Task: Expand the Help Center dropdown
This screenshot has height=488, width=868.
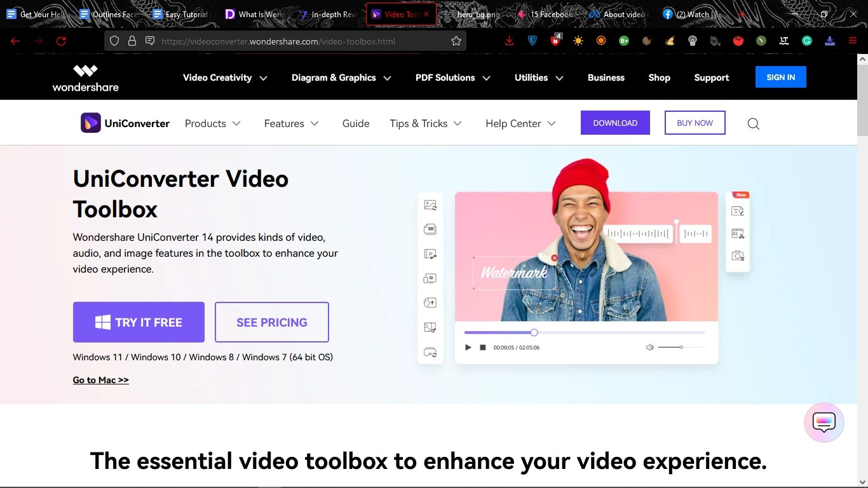Action: pyautogui.click(x=520, y=123)
